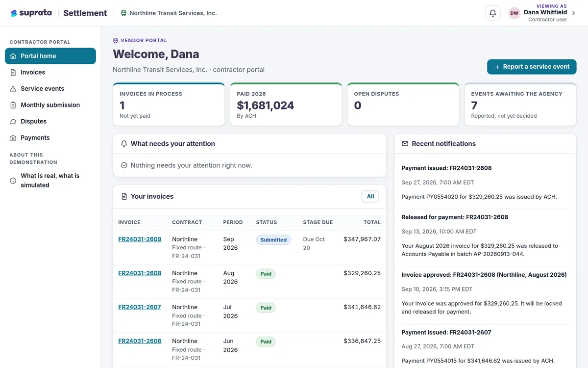Click the Settlement product title

pos(85,13)
